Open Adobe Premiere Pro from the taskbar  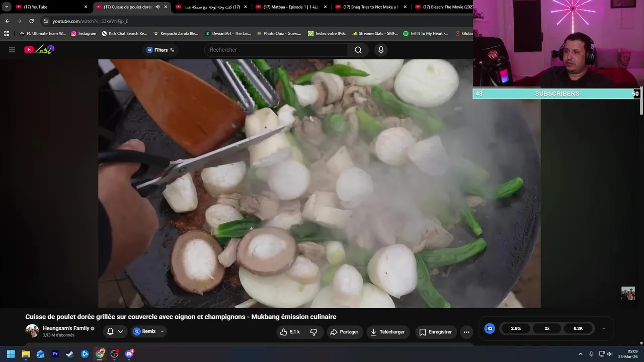(x=55, y=354)
